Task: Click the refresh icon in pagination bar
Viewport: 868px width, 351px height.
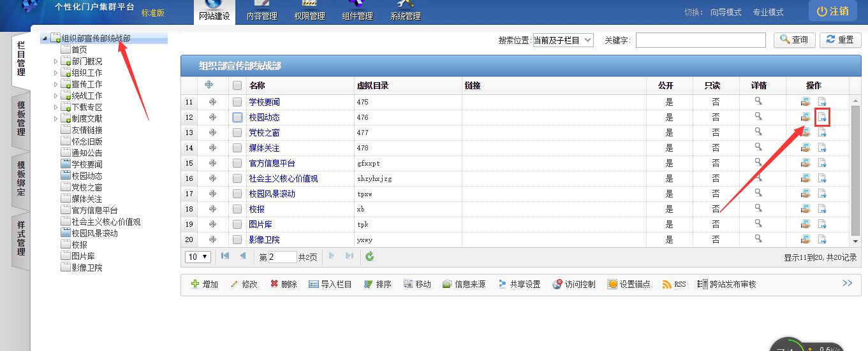Action: (x=369, y=257)
